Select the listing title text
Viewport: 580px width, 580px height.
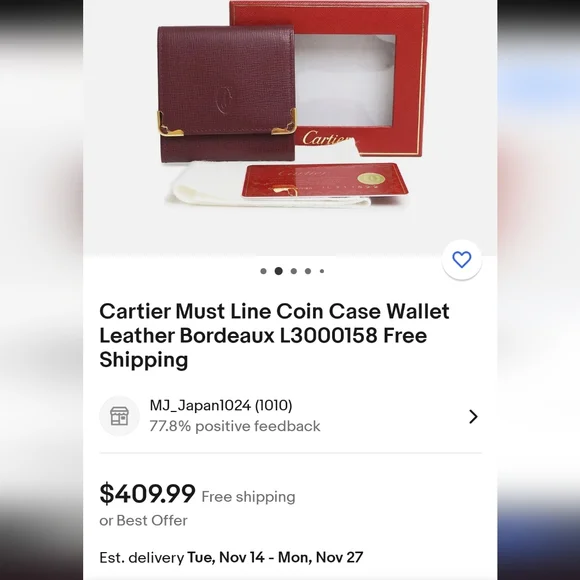[x=274, y=335]
